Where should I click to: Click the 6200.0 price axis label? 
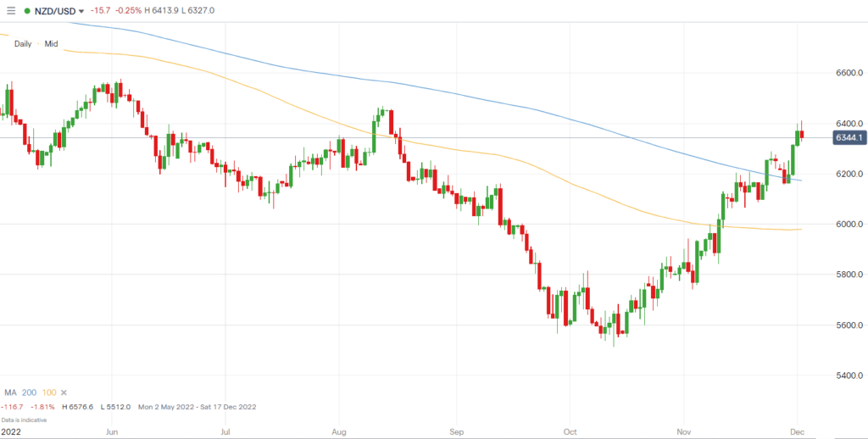(x=849, y=174)
